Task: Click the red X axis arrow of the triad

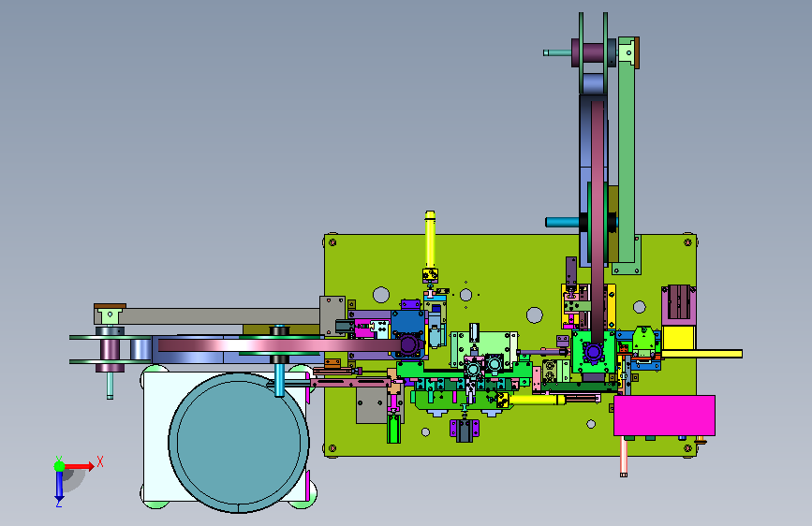Action: coord(79,466)
